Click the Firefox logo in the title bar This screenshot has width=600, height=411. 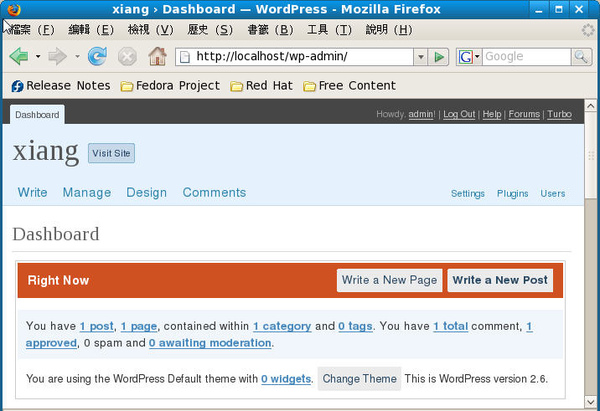14,9
